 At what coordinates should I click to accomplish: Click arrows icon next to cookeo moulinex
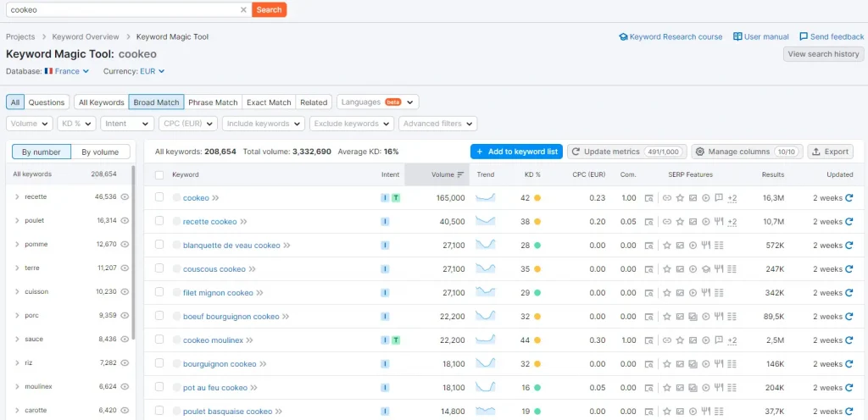coord(250,340)
